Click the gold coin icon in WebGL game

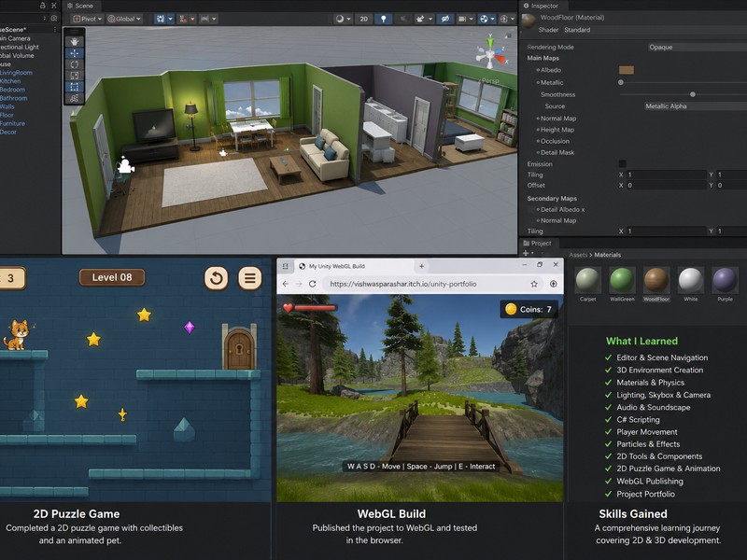pyautogui.click(x=511, y=310)
